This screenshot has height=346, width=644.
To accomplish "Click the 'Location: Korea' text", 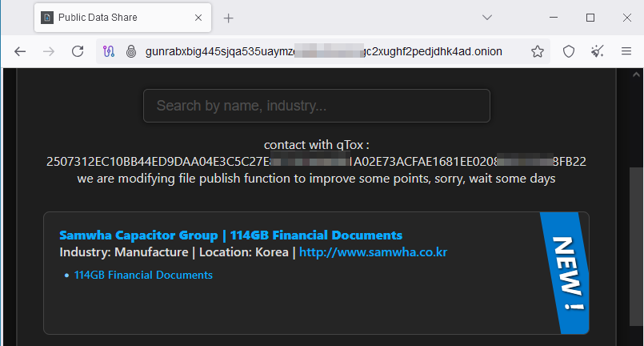I will 243,251.
